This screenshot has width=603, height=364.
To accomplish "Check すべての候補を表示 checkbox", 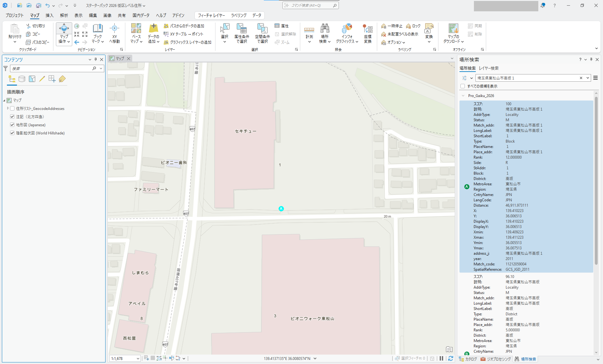I will (x=463, y=86).
